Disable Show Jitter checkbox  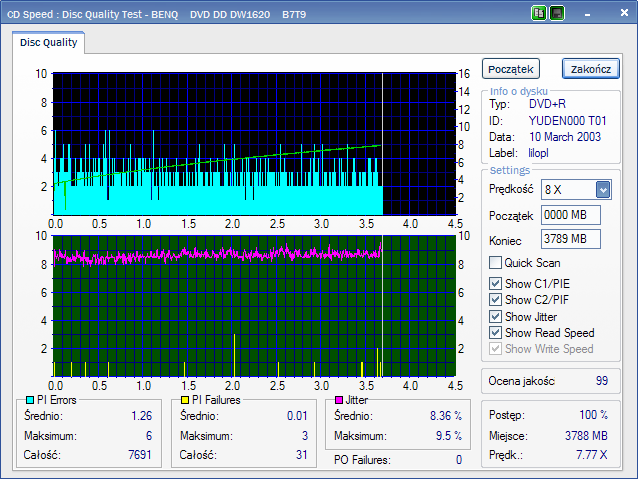495,316
